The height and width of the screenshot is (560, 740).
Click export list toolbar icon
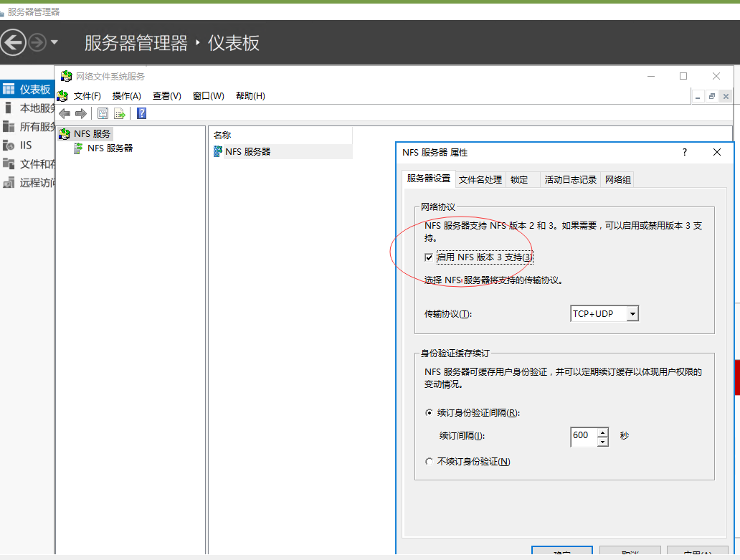tap(120, 113)
